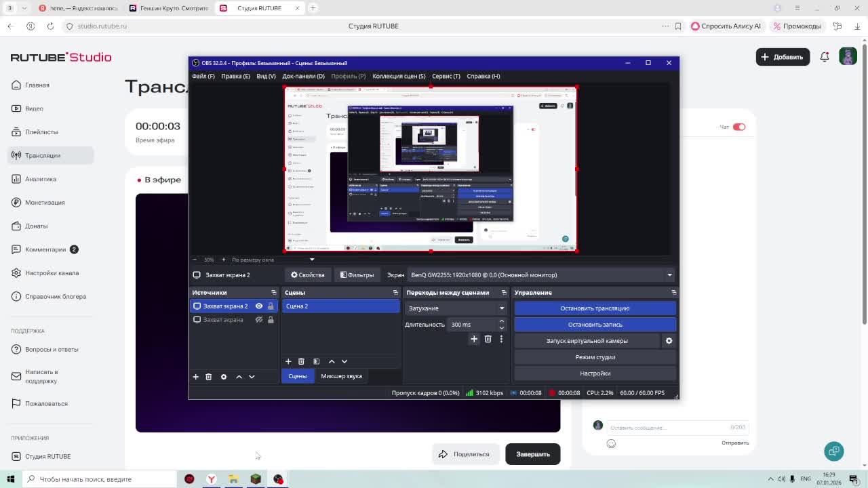The height and width of the screenshot is (488, 868).
Task: Open source Фильтры button
Action: click(357, 275)
